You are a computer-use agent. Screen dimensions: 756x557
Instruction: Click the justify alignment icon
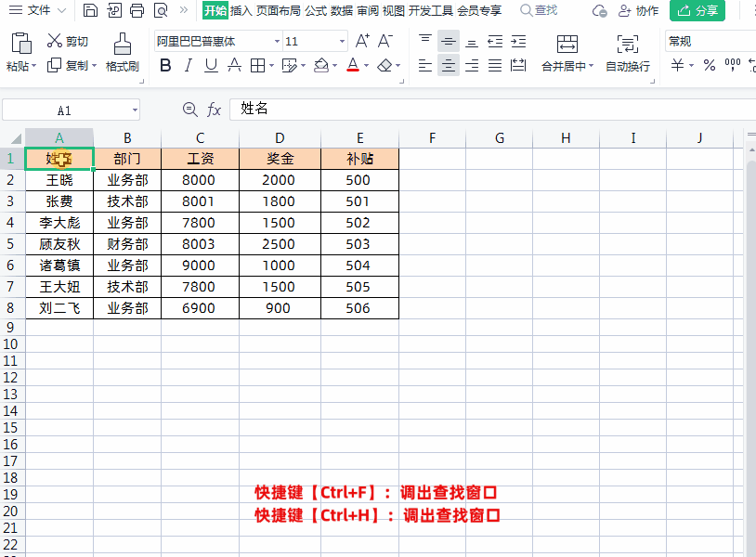pos(495,65)
